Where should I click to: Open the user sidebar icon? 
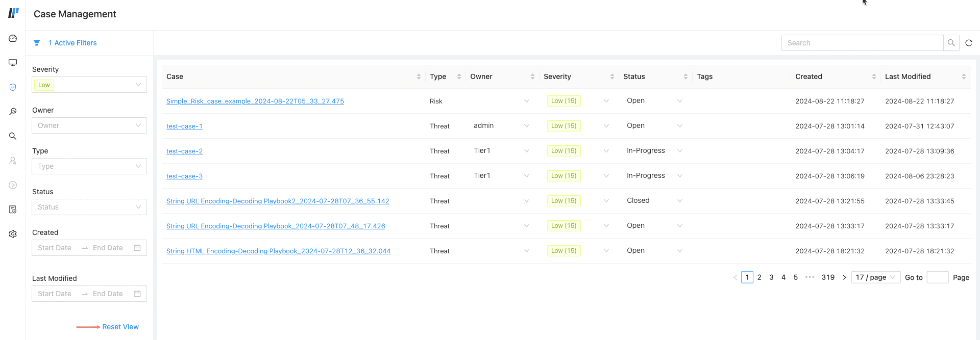point(13,161)
